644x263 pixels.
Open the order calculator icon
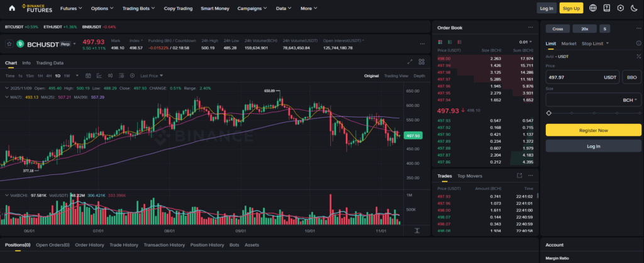click(638, 56)
